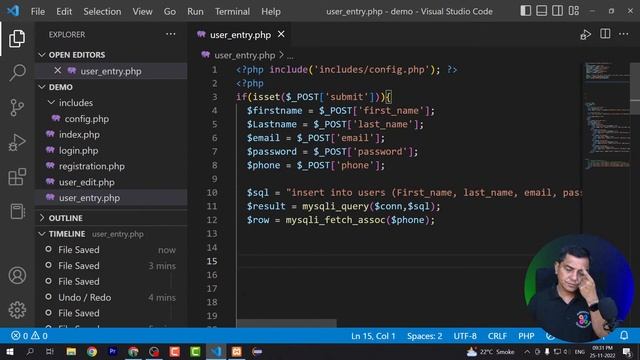Open the Explorer view in the activity bar
Screen dimensions: 640x360
pos(17,39)
